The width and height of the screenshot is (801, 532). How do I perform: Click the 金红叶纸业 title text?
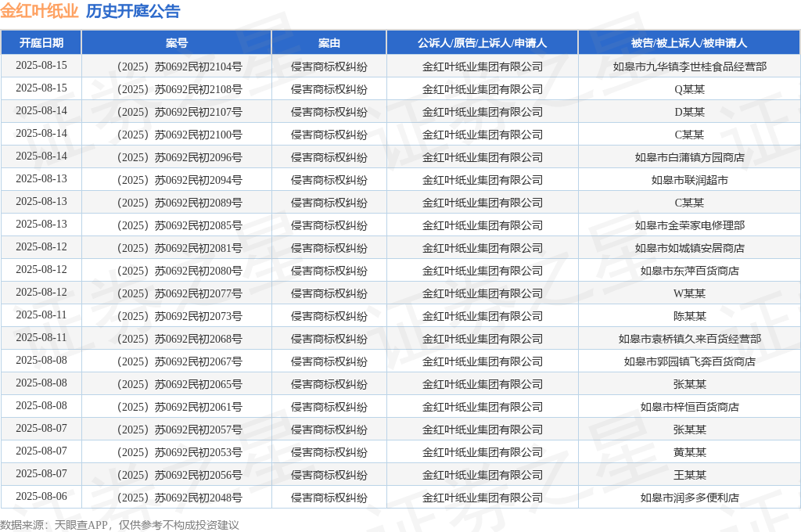[x=39, y=11]
